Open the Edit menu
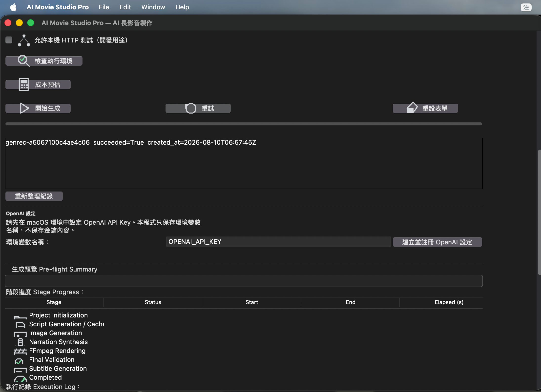This screenshot has width=541, height=392. pyautogui.click(x=125, y=7)
